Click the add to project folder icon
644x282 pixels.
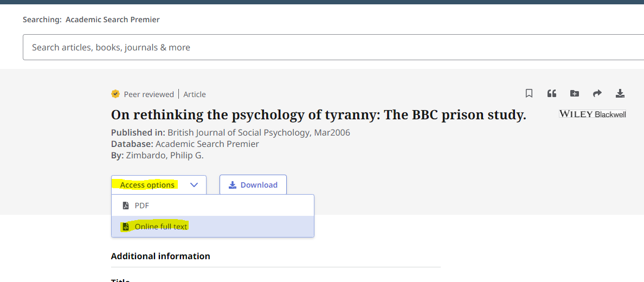pyautogui.click(x=575, y=93)
